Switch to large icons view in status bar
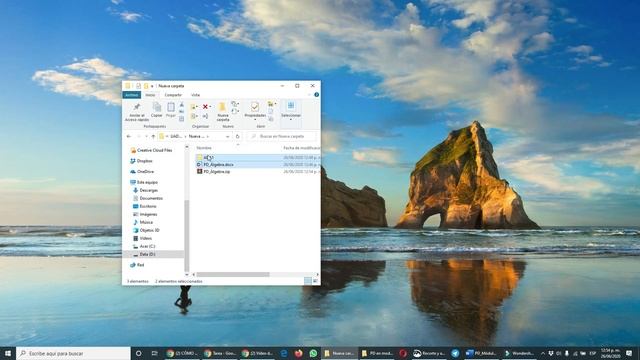The height and width of the screenshot is (360, 640). click(315, 281)
